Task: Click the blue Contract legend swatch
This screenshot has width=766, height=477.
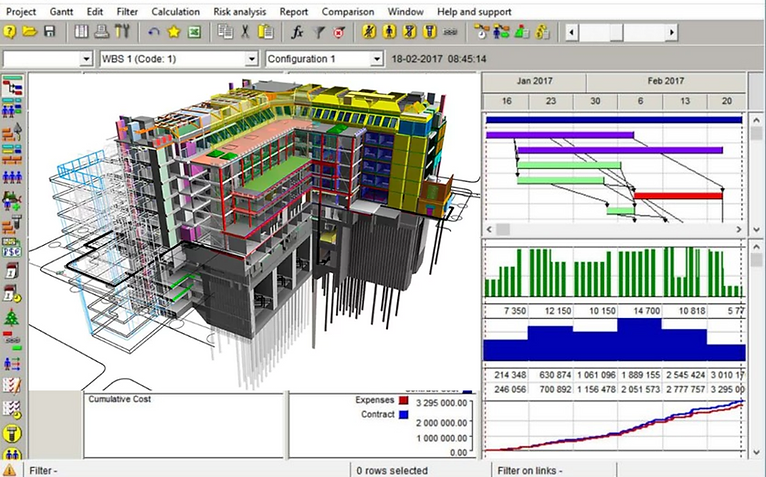Action: click(x=404, y=414)
